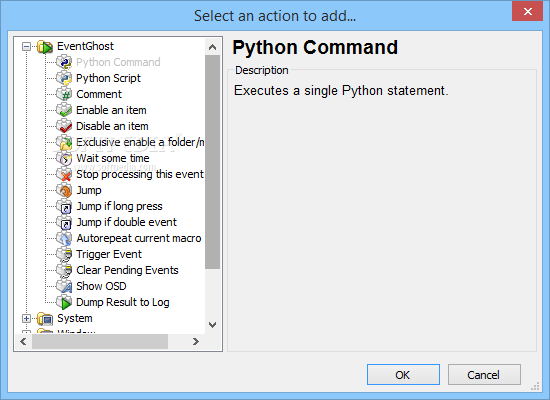550x400 pixels.
Task: Click the EventGhost folder icon
Action: (x=45, y=46)
